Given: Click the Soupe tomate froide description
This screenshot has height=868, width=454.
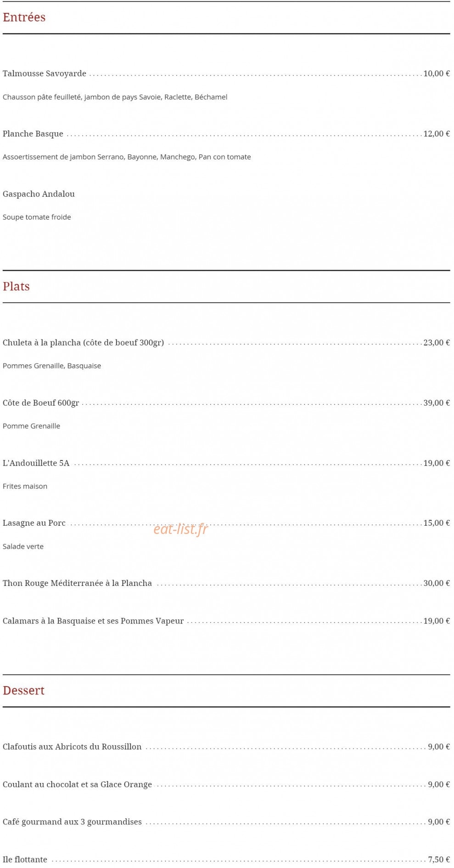Looking at the screenshot, I should [37, 217].
